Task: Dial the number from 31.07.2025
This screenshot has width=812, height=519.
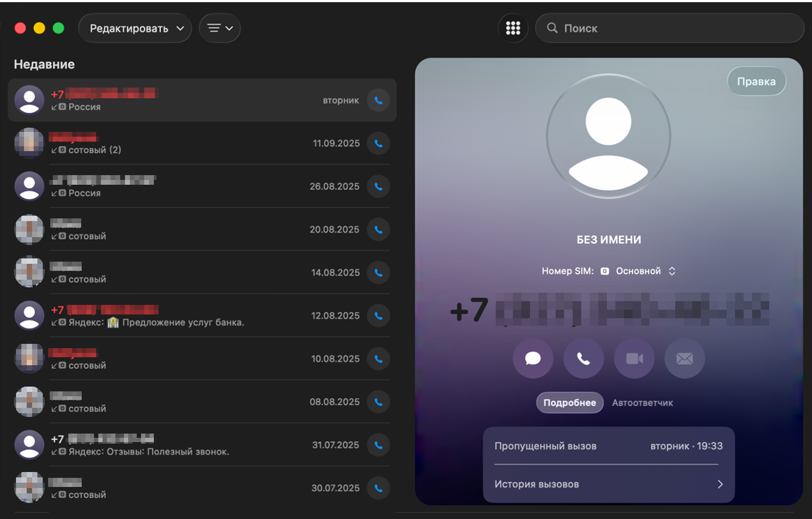Action: tap(378, 445)
